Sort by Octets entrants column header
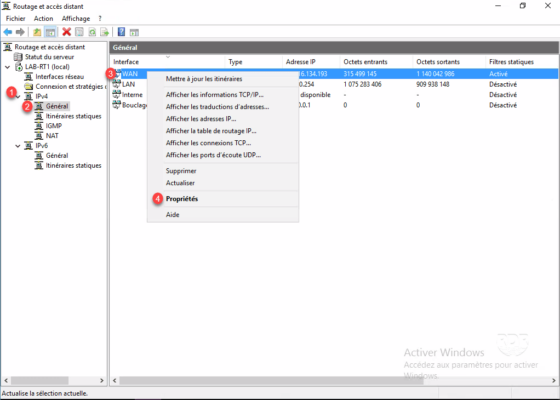Screen dimensions: 560x400 pyautogui.click(x=376, y=62)
